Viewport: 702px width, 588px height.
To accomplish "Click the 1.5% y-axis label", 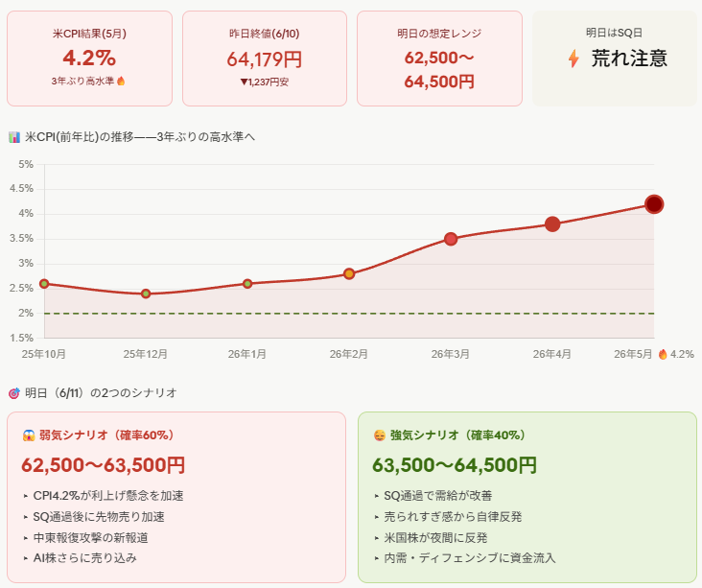I will click(21, 338).
